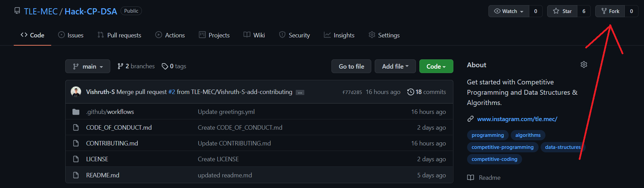Screen dimensions: 644x188
Task: Click the folder icon for .github/workflows
Action: click(76, 112)
